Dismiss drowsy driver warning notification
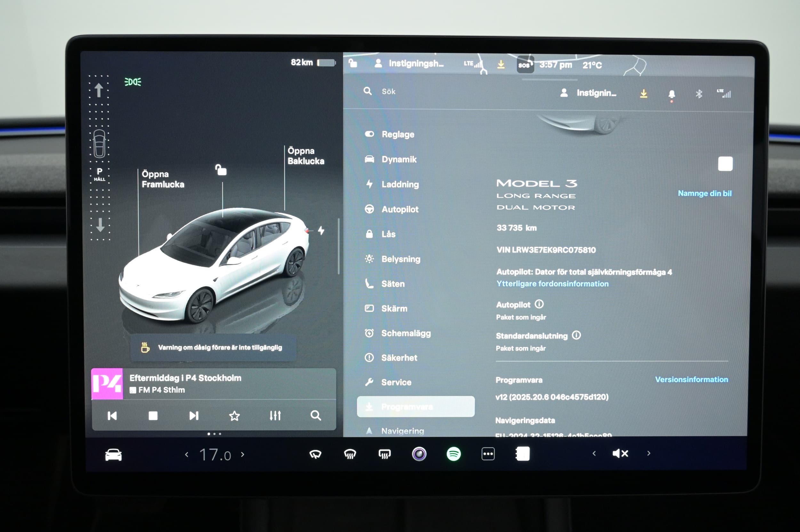Screen dimensions: 800x532 coord(213,347)
